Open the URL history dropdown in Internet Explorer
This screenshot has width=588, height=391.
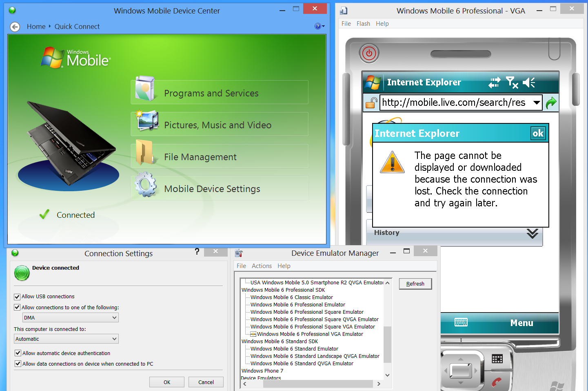click(537, 103)
